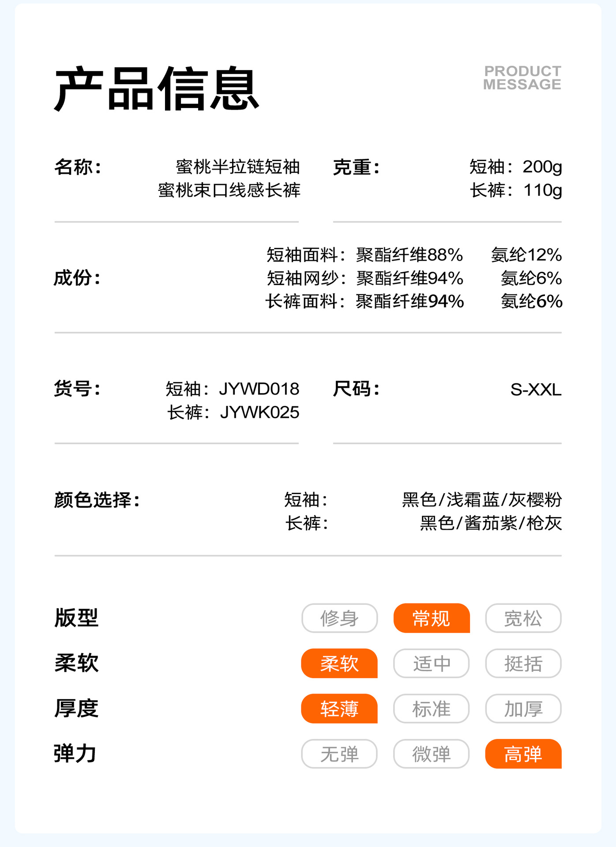Click the 黑色/酱茄紫/枪灰 pants colors
The image size is (616, 847).
(491, 523)
